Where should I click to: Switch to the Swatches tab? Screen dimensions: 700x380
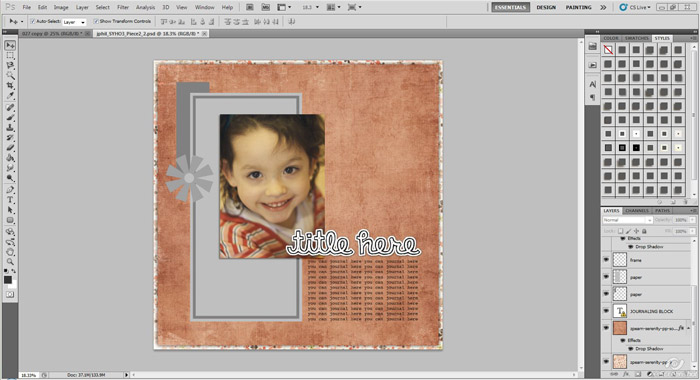636,38
